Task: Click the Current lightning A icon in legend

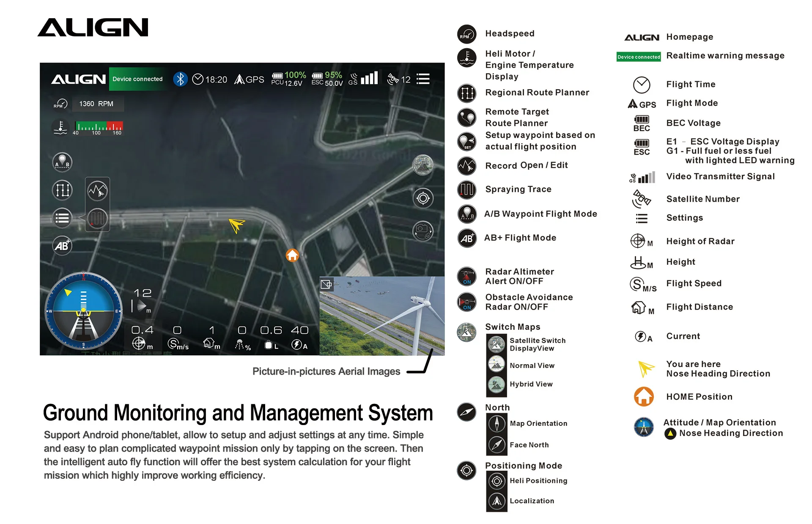Action: click(644, 337)
